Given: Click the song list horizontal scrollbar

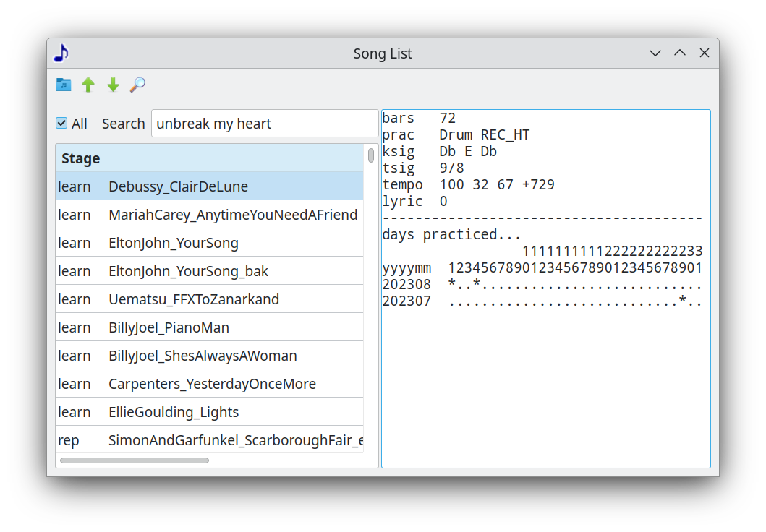Looking at the screenshot, I should coord(135,460).
